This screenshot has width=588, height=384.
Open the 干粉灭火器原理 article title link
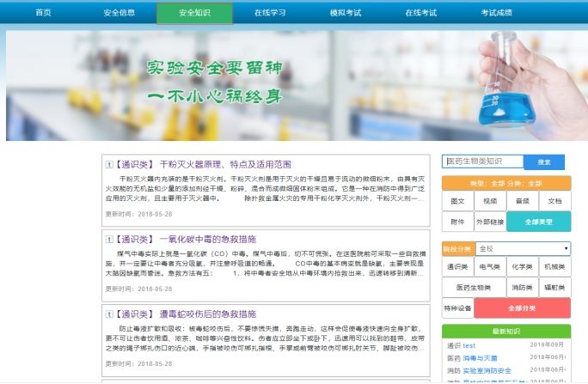tap(225, 164)
